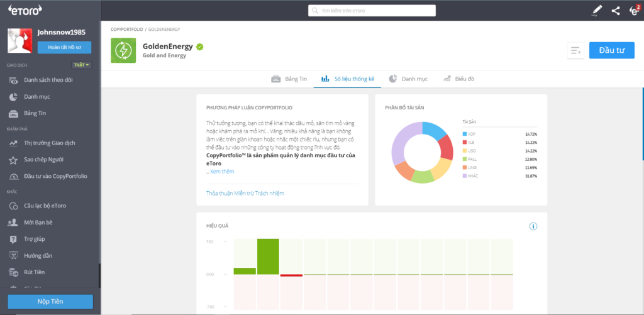Click the search field Tìm kiếm trên eToro
Image resolution: width=644 pixels, height=315 pixels.
point(372,11)
